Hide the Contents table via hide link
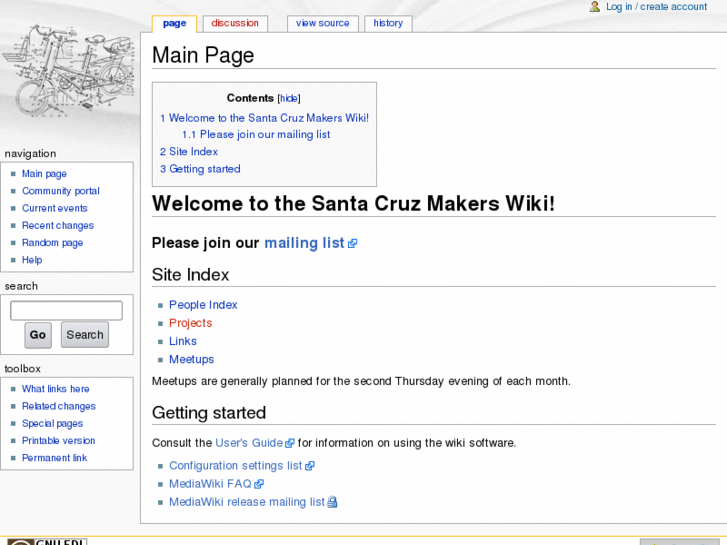The height and width of the screenshot is (545, 727). click(x=289, y=98)
